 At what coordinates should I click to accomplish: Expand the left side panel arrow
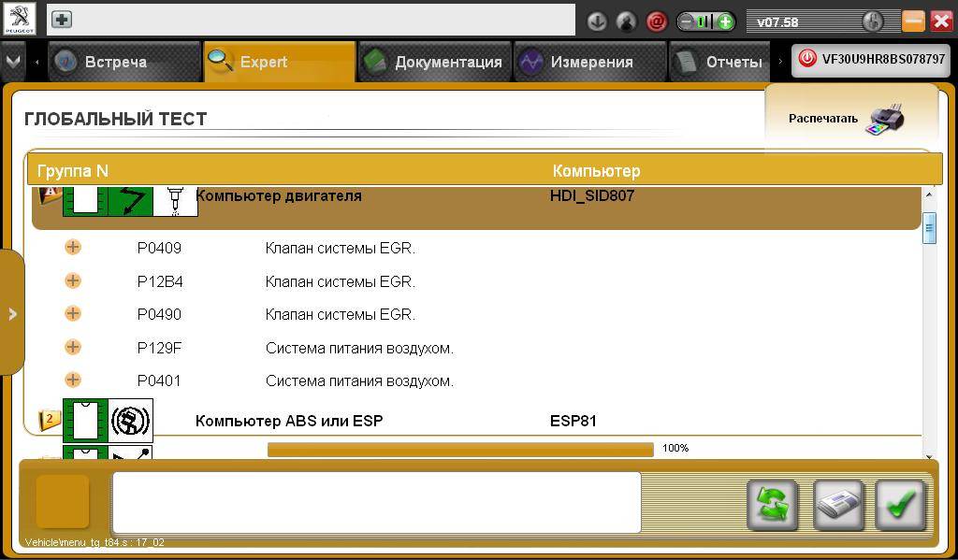click(12, 314)
